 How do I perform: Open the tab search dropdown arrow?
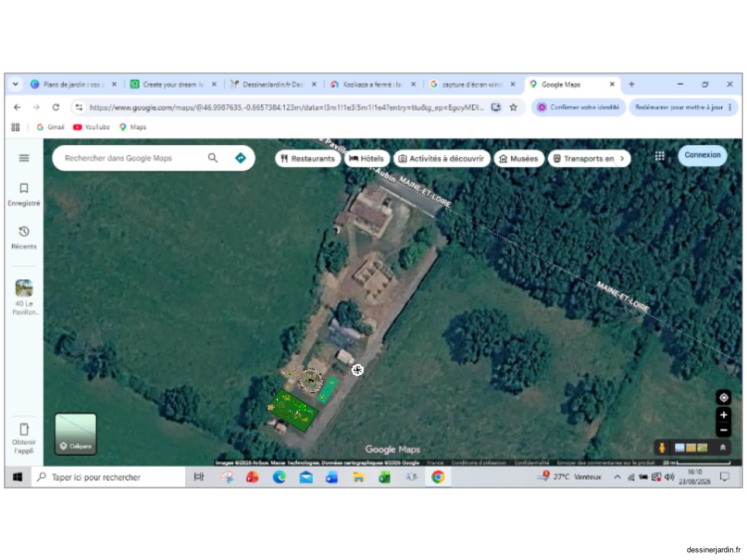click(x=15, y=85)
